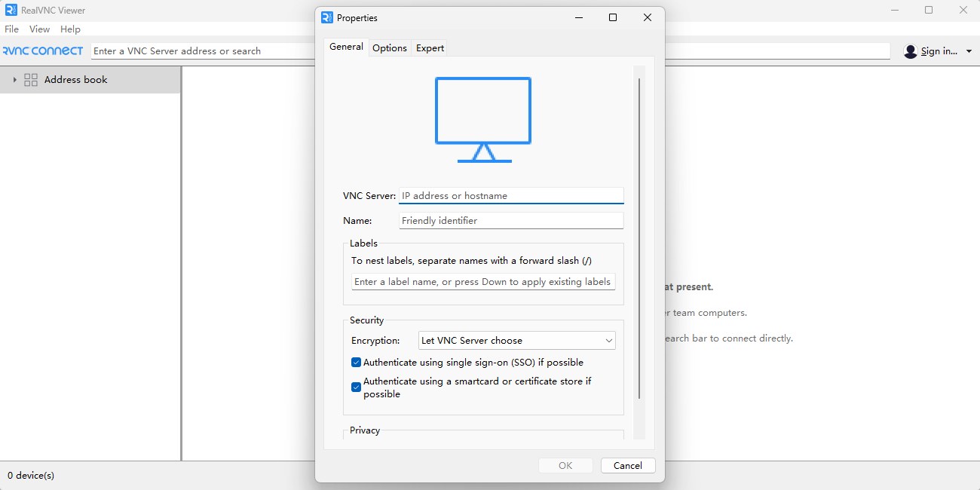Click the user avatar icon beside Sign in
The height and width of the screenshot is (490, 980).
point(911,51)
